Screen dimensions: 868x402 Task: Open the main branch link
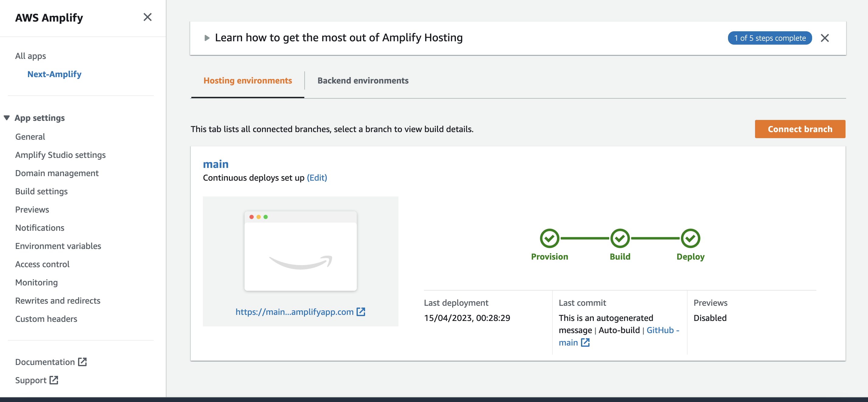pyautogui.click(x=216, y=164)
